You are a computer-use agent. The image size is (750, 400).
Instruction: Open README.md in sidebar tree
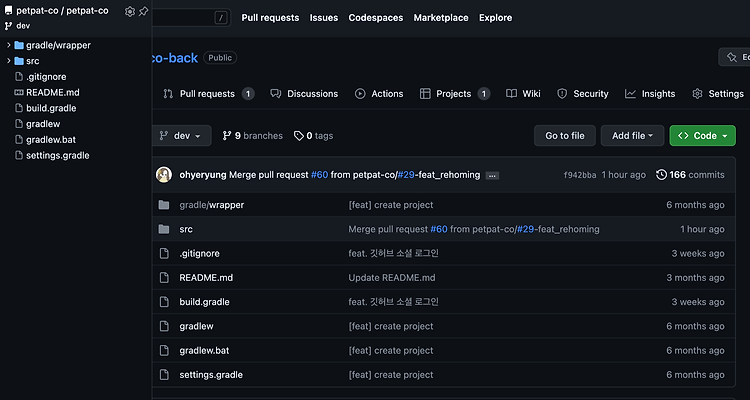click(53, 92)
